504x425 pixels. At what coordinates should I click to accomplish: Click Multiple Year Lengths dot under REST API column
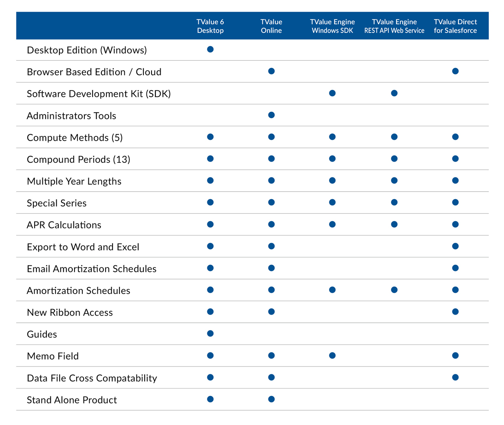pos(394,180)
